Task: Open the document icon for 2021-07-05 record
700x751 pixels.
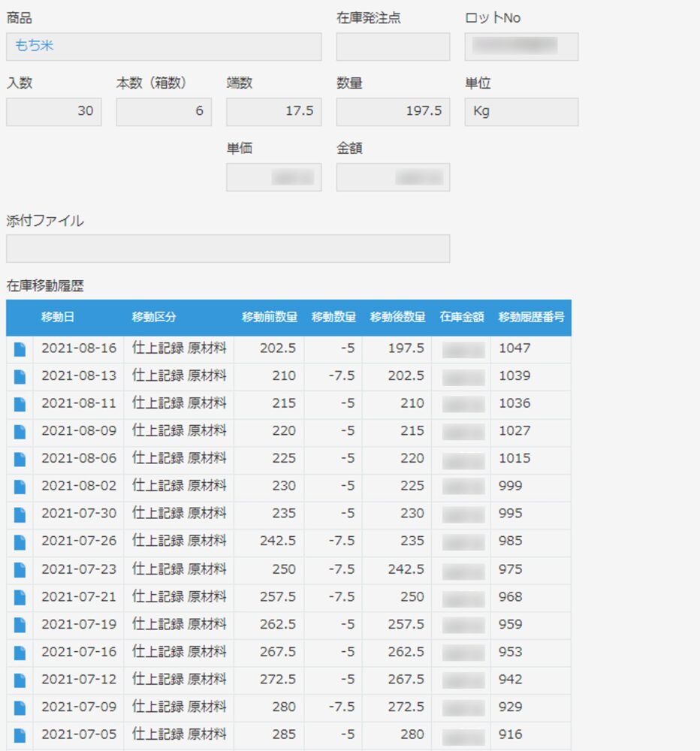Action: [x=20, y=734]
